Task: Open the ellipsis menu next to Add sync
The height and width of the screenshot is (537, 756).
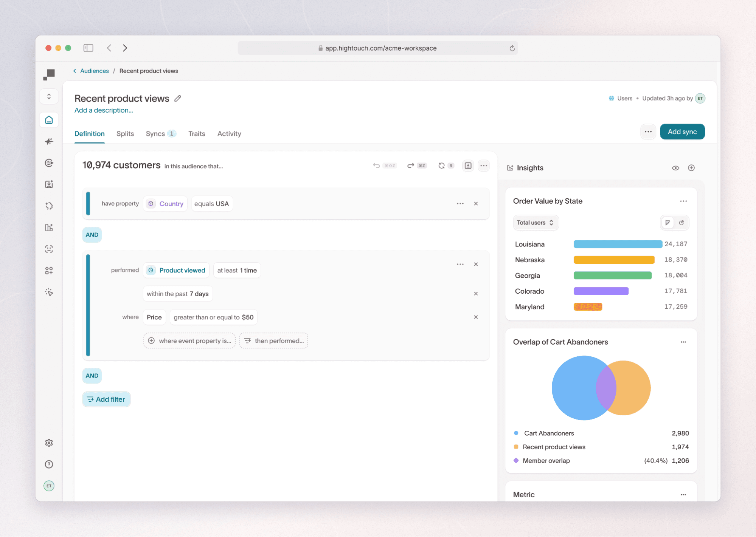Action: pos(648,132)
